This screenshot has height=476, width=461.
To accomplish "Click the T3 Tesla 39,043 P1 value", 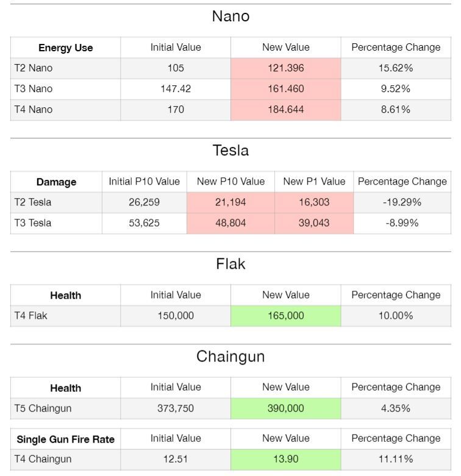I will (314, 223).
